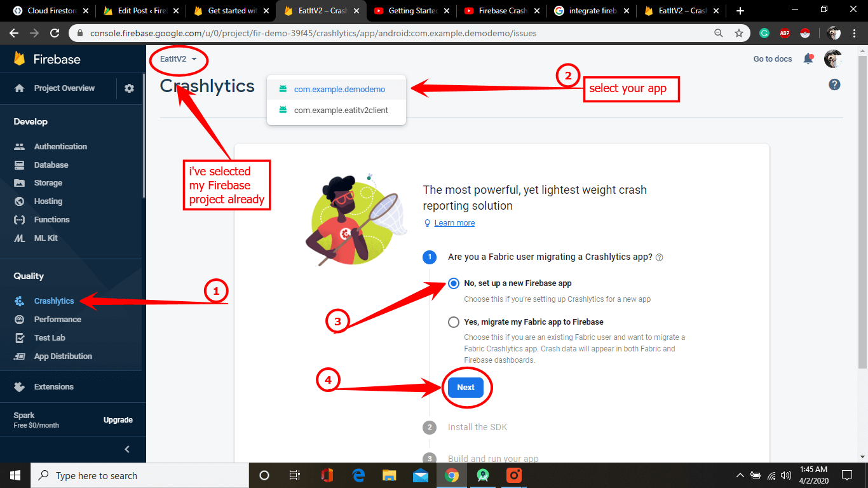
Task: Click step 2 Install the SDK
Action: [x=477, y=427]
